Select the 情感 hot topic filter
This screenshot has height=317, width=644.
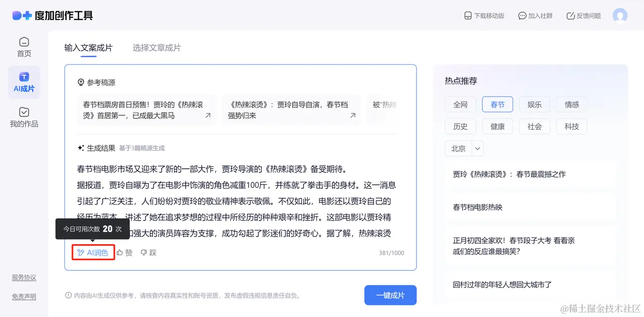tap(572, 104)
